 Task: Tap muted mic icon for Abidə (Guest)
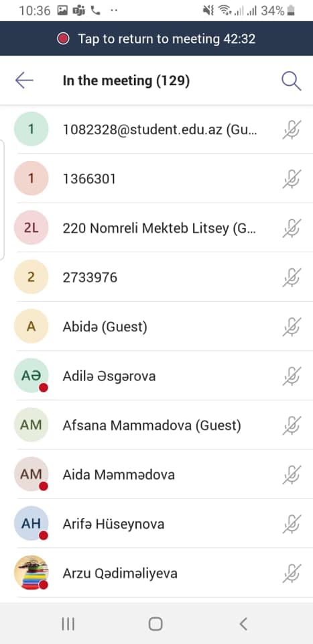292,327
